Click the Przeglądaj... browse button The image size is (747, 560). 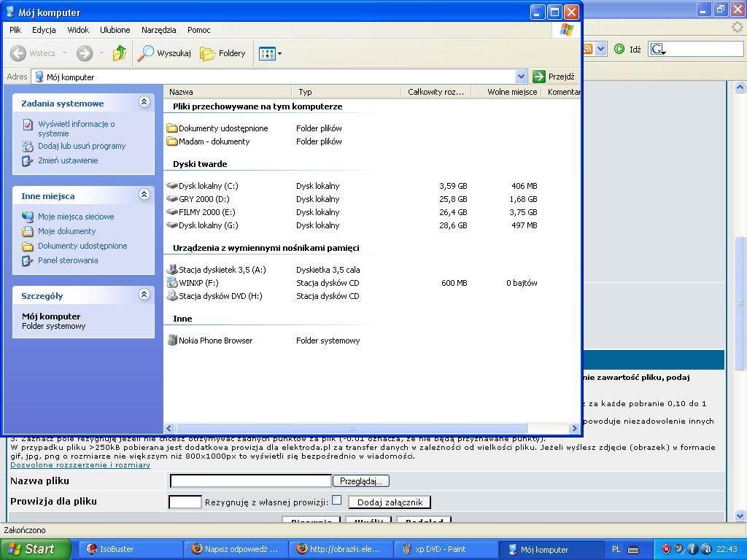360,481
